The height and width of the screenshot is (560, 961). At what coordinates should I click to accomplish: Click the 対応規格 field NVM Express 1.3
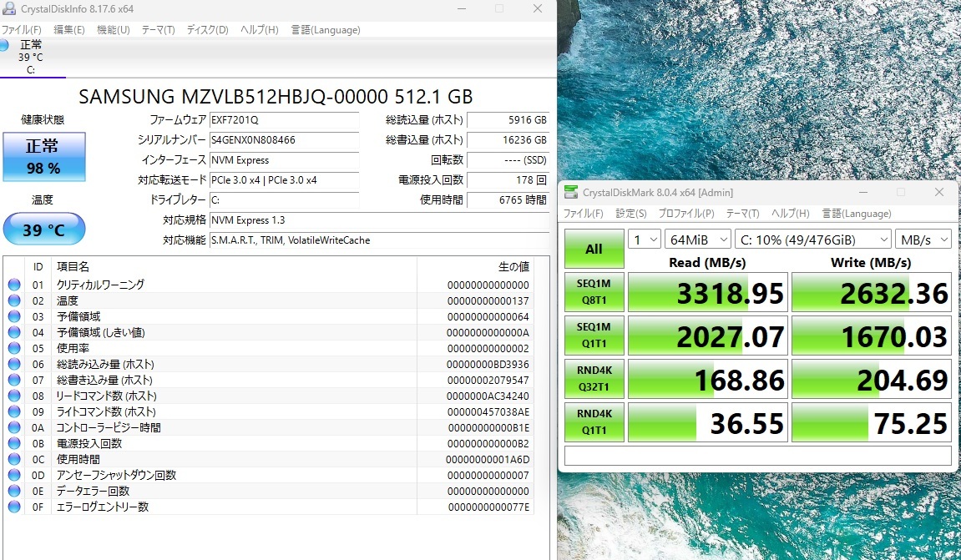tap(379, 220)
